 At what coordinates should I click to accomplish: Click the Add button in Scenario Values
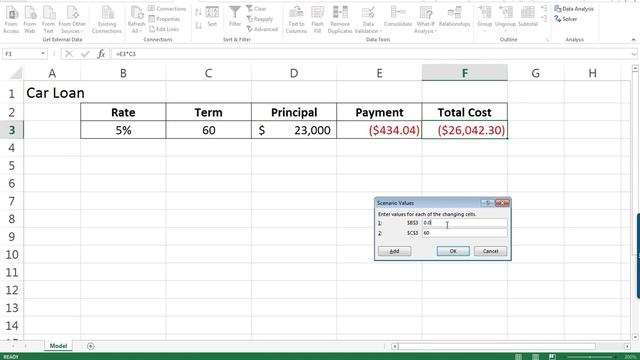394,251
